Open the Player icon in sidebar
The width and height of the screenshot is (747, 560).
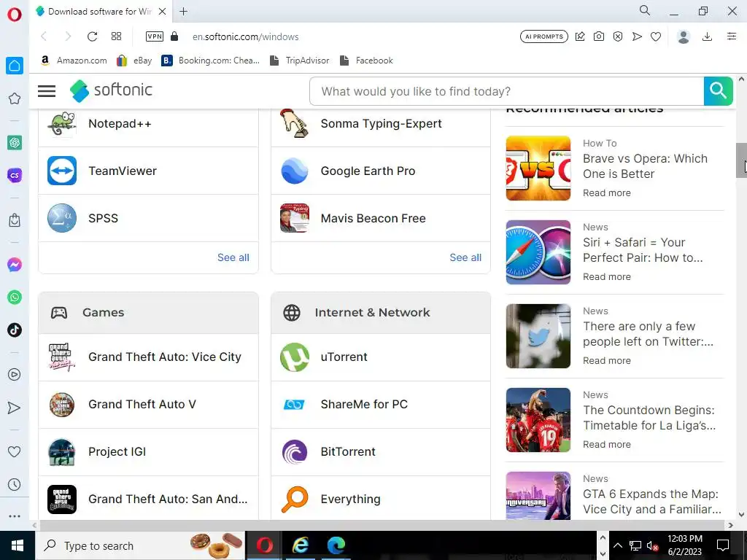[x=15, y=374]
